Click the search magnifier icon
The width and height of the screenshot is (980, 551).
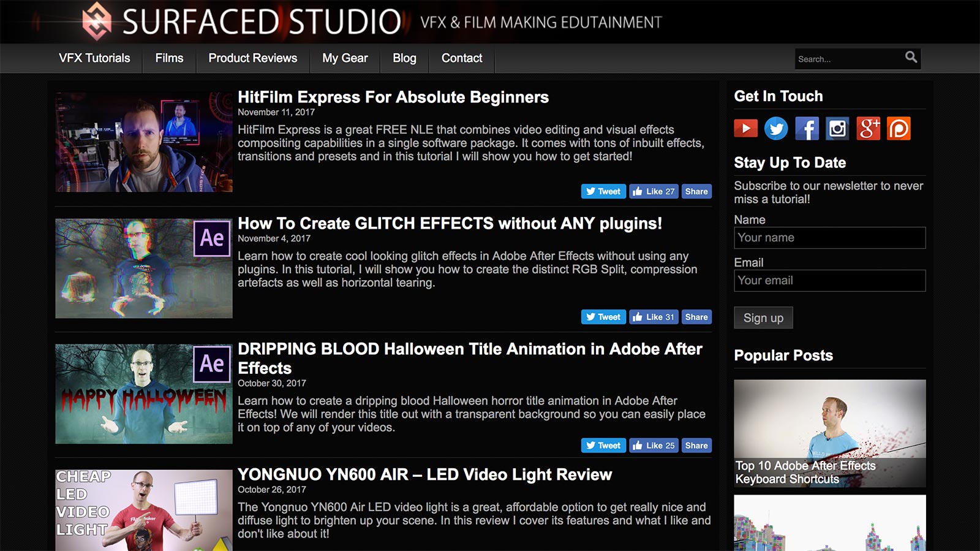pyautogui.click(x=911, y=58)
